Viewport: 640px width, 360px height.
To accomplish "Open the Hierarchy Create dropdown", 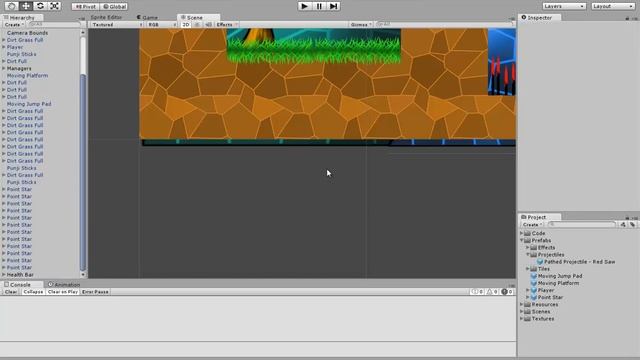I will [x=14, y=24].
